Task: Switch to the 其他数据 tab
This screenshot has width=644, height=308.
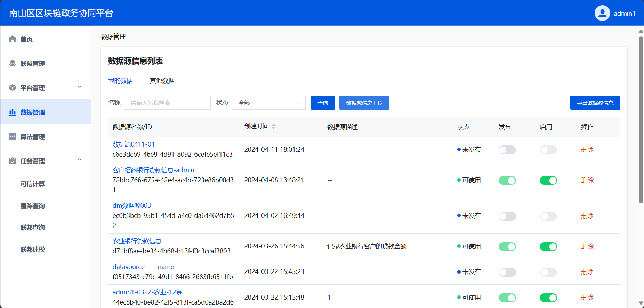Action: click(162, 81)
